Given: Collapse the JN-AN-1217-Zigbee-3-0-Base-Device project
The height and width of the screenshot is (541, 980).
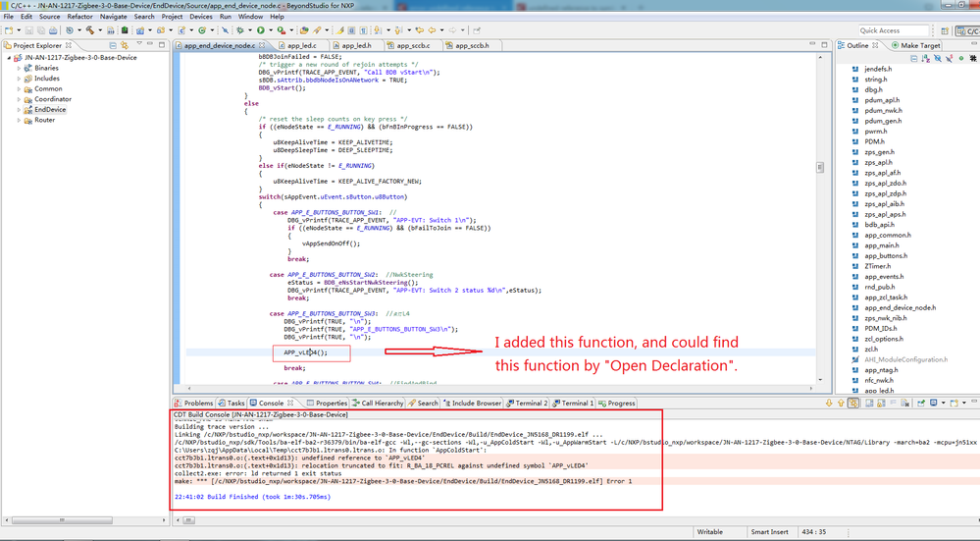Looking at the screenshot, I should pyautogui.click(x=9, y=58).
